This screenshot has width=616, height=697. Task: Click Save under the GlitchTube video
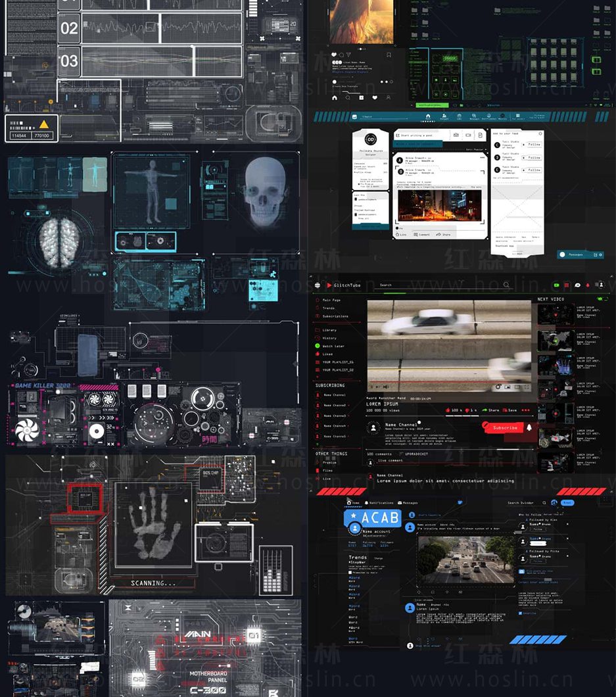coord(509,410)
